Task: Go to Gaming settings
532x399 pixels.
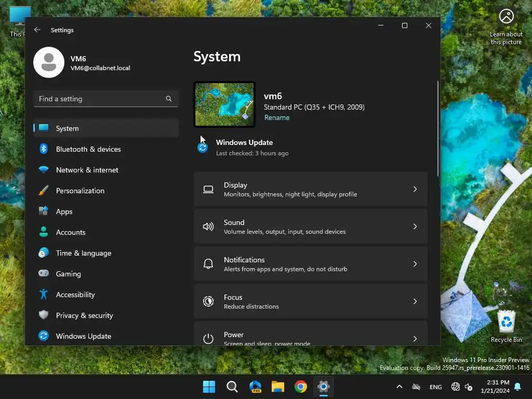Action: (106, 274)
